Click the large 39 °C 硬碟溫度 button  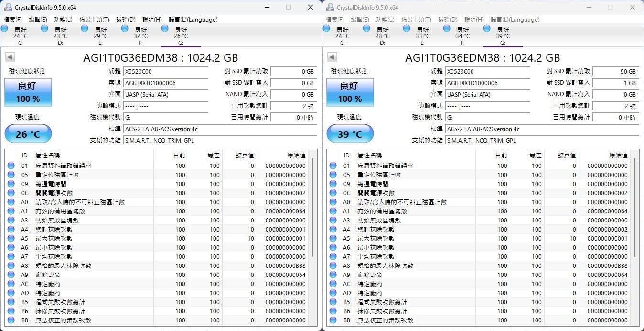(x=350, y=134)
